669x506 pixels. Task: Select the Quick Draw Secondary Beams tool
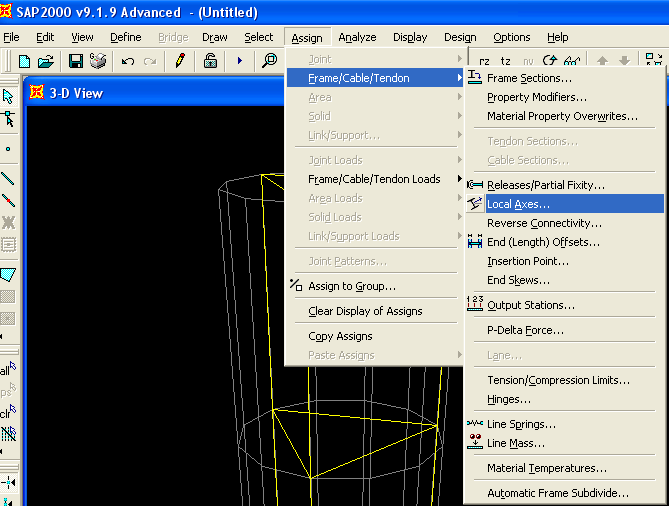[8, 244]
